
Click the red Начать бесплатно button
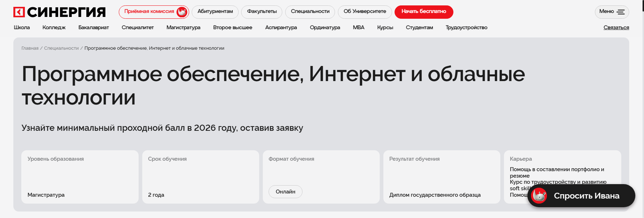pyautogui.click(x=424, y=12)
